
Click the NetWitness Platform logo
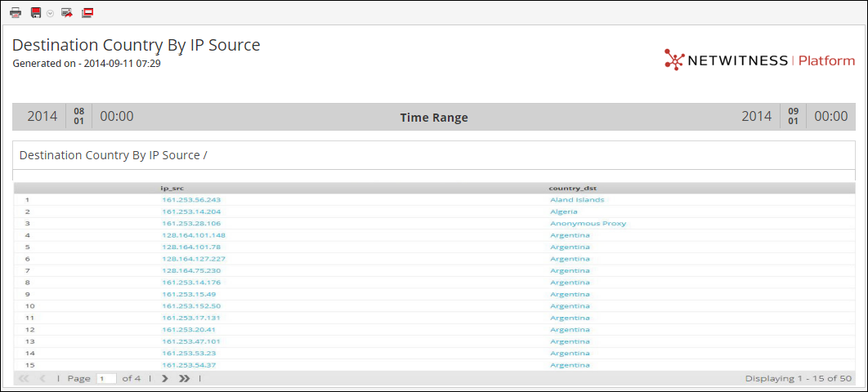click(759, 60)
